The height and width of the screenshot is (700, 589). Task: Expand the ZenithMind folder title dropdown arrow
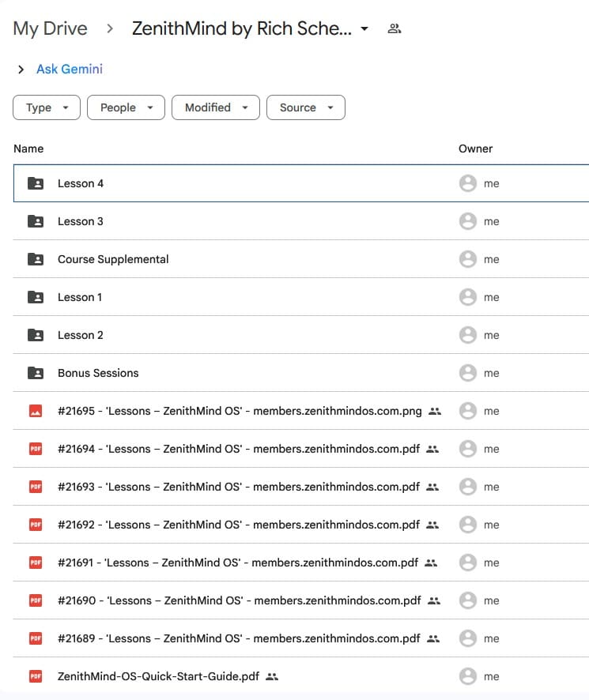pyautogui.click(x=364, y=29)
